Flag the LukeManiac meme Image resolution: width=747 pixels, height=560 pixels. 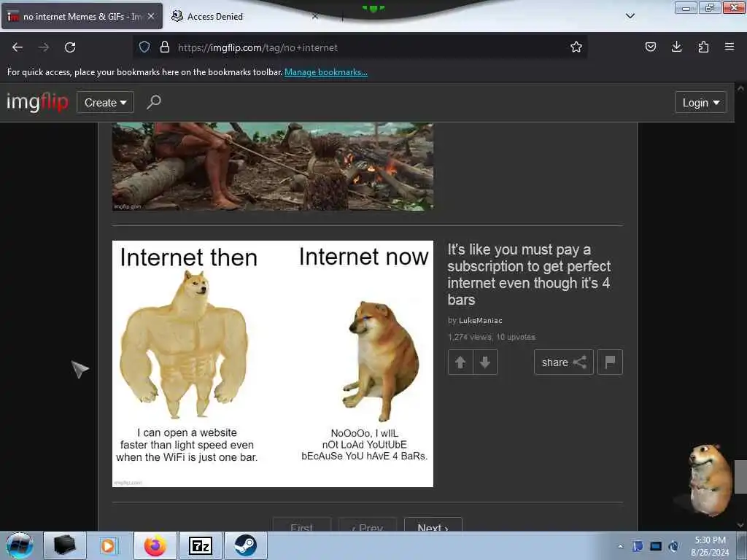[610, 362]
